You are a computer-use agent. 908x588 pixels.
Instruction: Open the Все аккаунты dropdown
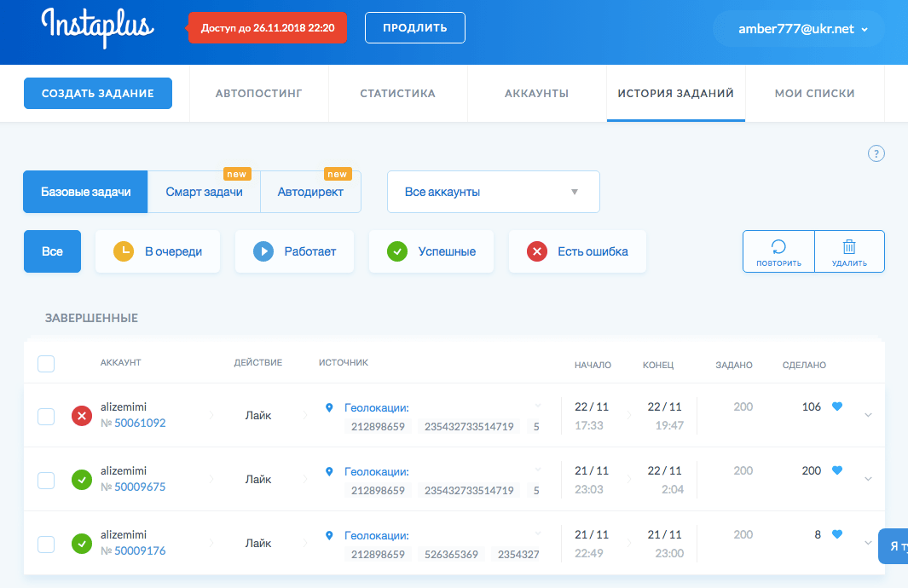pyautogui.click(x=493, y=192)
